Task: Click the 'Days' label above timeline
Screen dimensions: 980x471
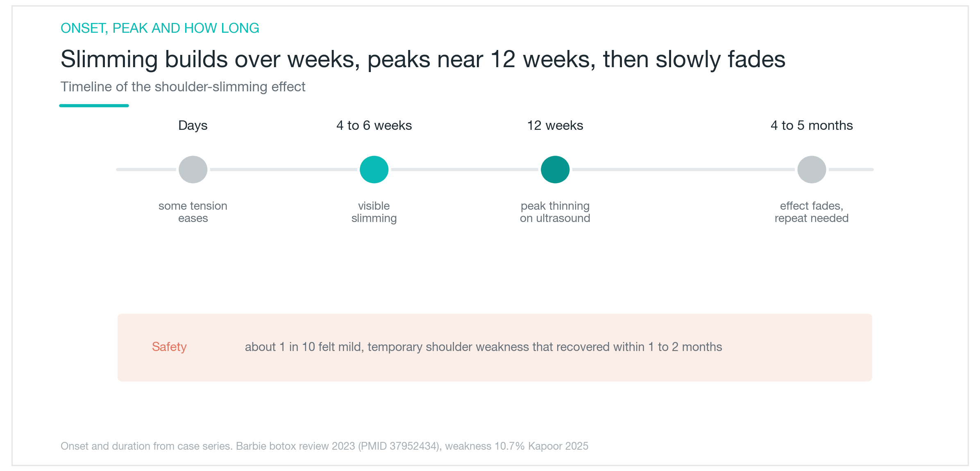Action: [193, 125]
